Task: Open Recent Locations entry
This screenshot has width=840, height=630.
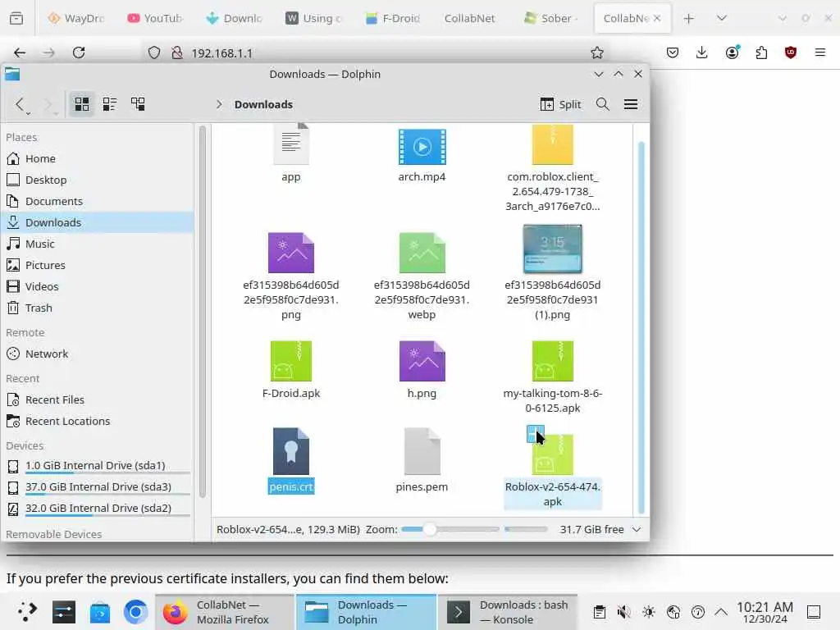Action: click(x=97, y=422)
